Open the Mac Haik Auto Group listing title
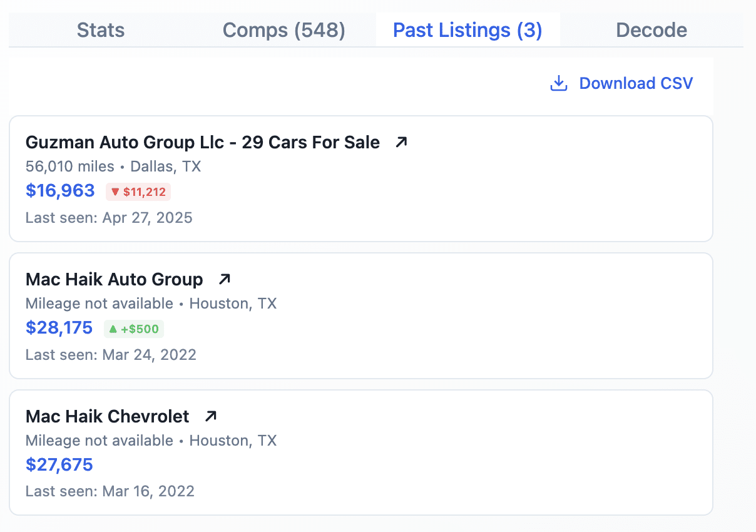The width and height of the screenshot is (756, 532). [115, 279]
